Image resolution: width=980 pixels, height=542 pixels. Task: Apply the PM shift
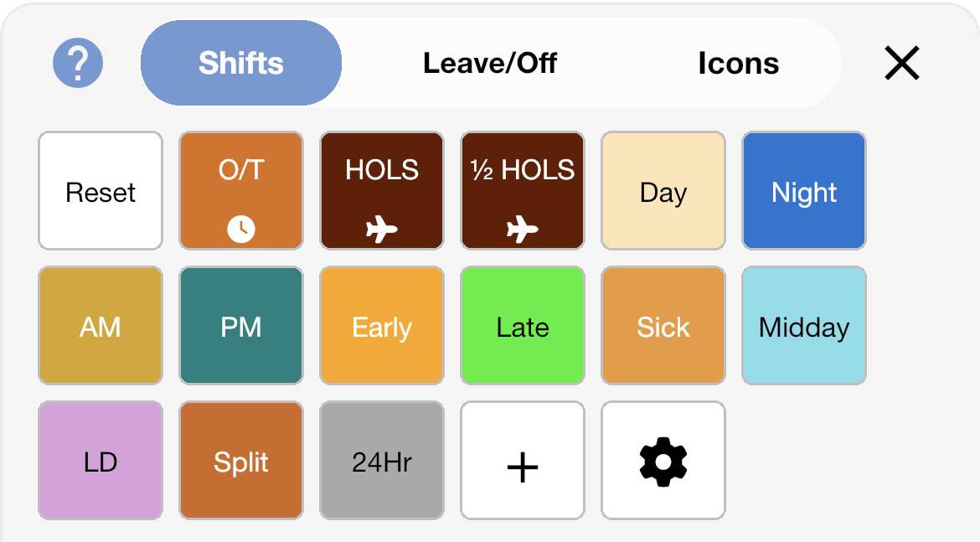click(240, 326)
